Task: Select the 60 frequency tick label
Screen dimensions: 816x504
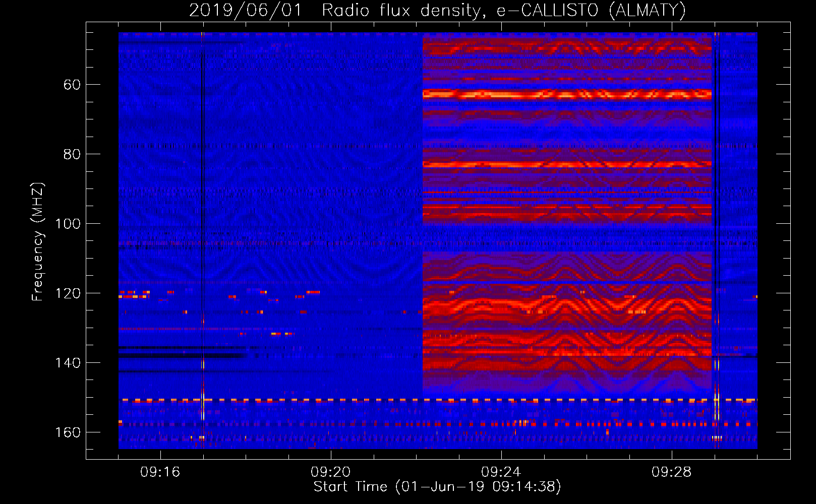Action: (72, 85)
